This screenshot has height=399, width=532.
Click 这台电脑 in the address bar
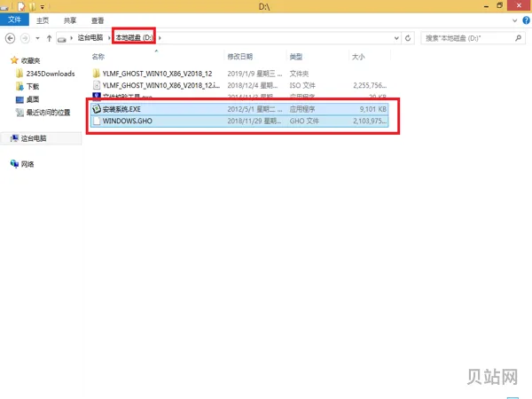[90, 37]
